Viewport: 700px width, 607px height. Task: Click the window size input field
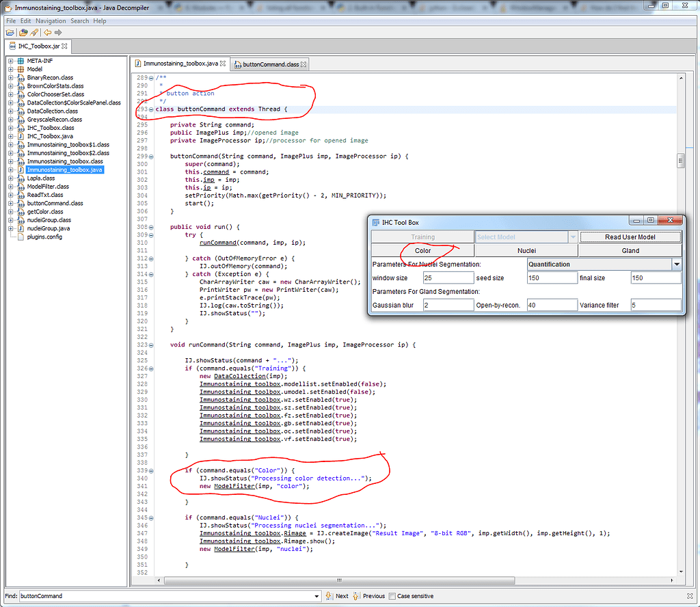448,277
